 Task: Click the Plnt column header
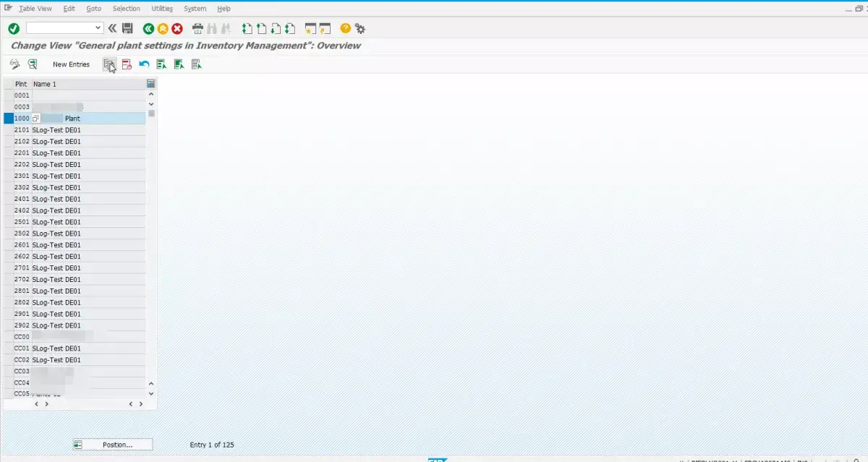[22, 84]
